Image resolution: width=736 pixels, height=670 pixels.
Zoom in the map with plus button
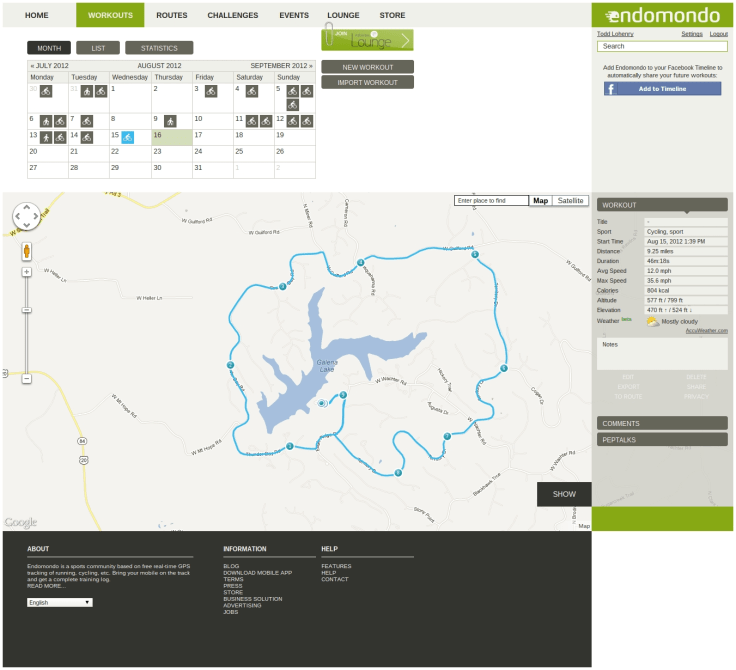[27, 272]
